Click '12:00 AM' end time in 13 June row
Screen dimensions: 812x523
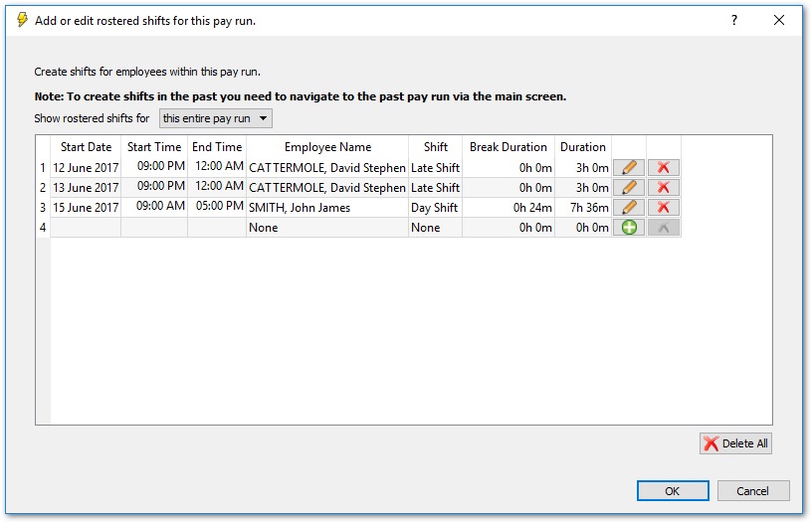coord(217,186)
